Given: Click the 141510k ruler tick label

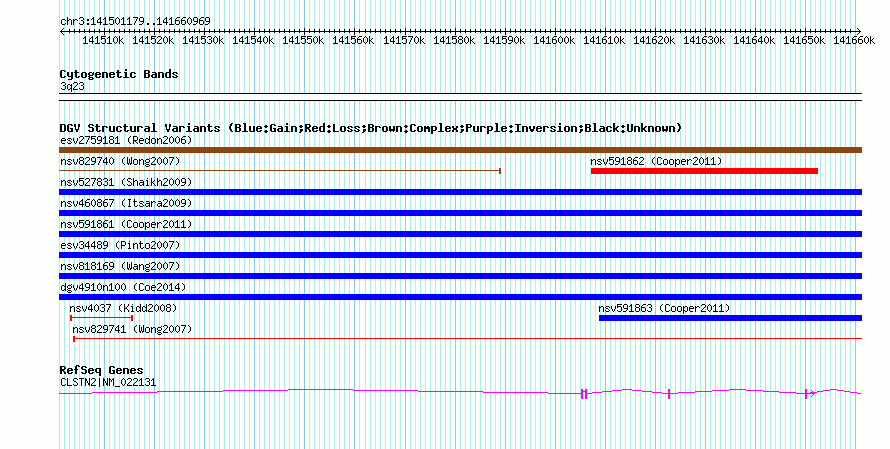Looking at the screenshot, I should tap(103, 40).
